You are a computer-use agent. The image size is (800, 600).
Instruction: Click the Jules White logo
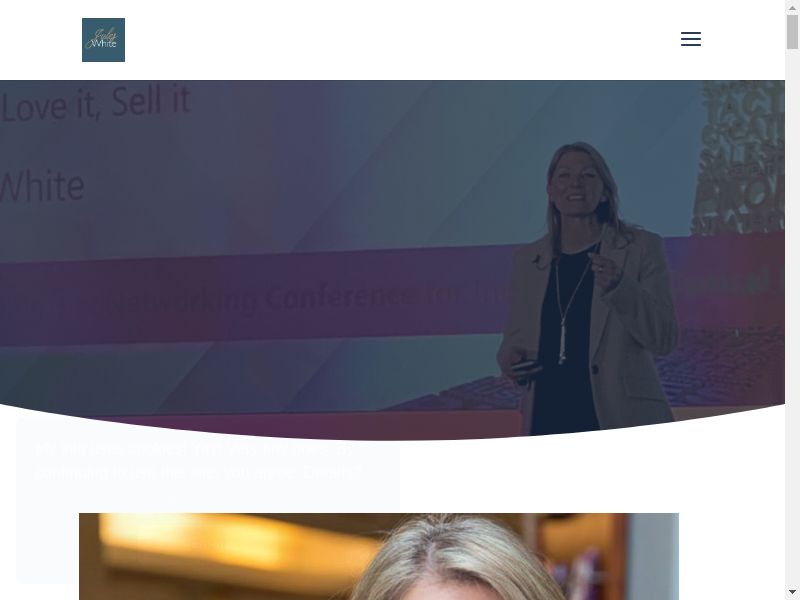pyautogui.click(x=104, y=40)
